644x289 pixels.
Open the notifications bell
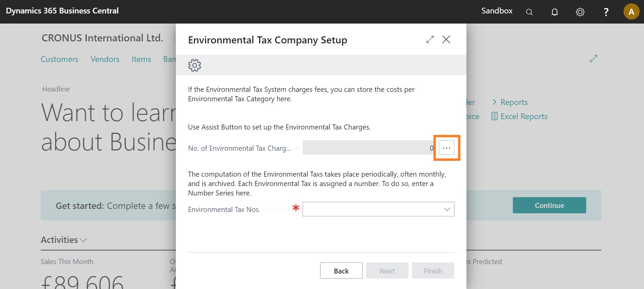pos(555,12)
